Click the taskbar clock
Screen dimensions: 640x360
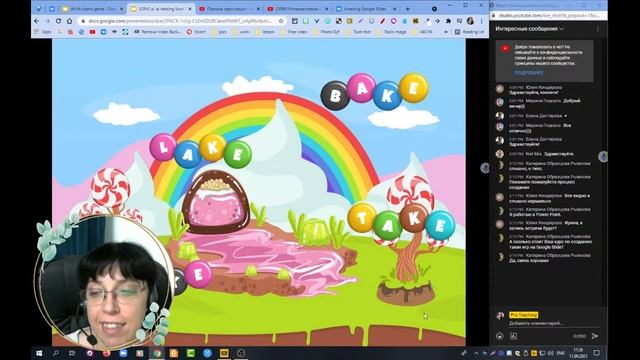click(578, 353)
